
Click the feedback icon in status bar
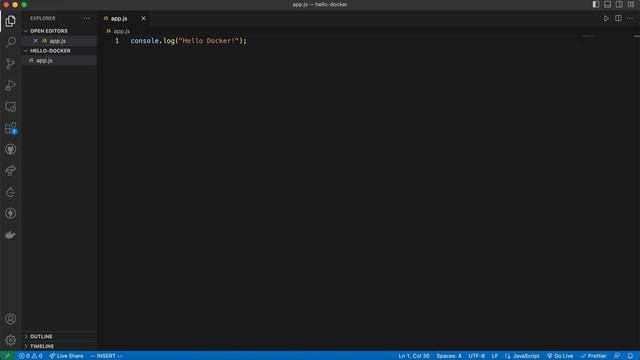pos(617,356)
